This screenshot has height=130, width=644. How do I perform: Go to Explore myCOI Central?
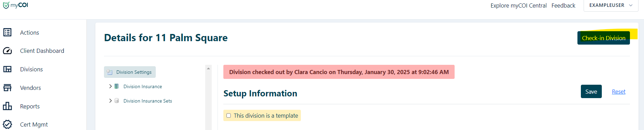click(518, 5)
